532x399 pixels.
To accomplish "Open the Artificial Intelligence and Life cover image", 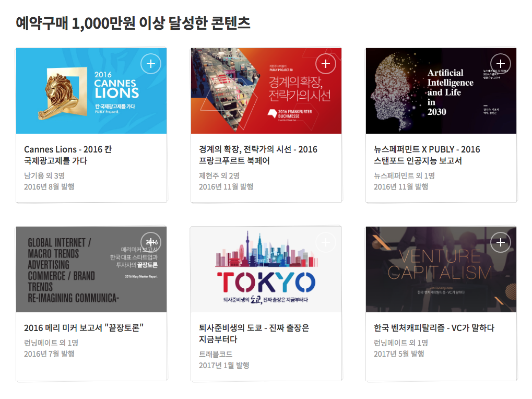I will click(x=441, y=90).
